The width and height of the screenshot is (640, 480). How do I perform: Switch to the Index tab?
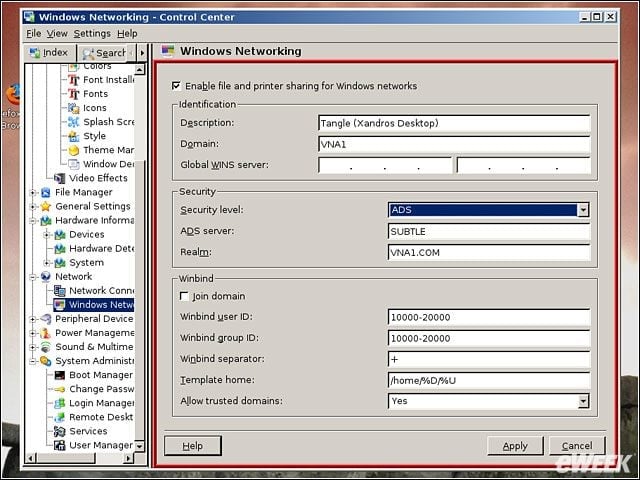coord(49,53)
